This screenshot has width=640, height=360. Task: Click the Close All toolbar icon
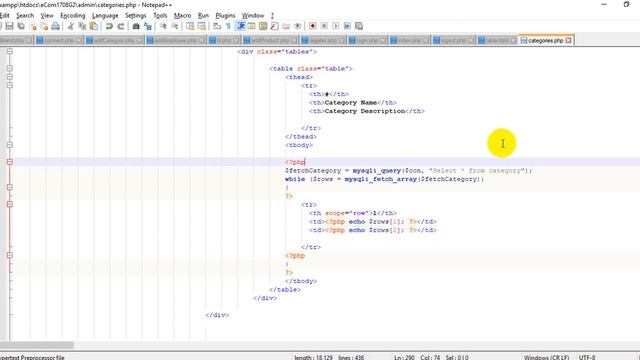pos(44,26)
